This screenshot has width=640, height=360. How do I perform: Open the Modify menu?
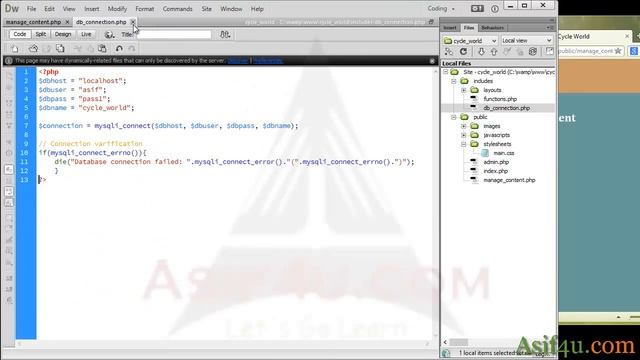(x=117, y=9)
